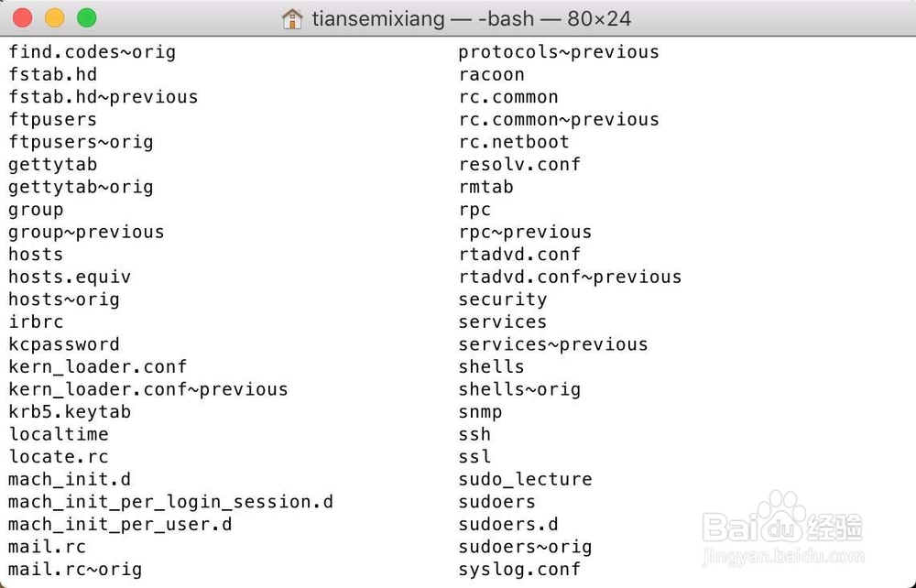Viewport: 916px width, 588px height.
Task: Click the racoon entry
Action: pyautogui.click(x=491, y=75)
